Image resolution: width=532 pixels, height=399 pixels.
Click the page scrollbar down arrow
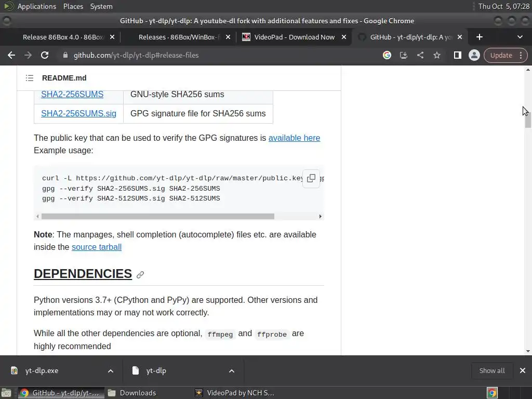coord(528,352)
